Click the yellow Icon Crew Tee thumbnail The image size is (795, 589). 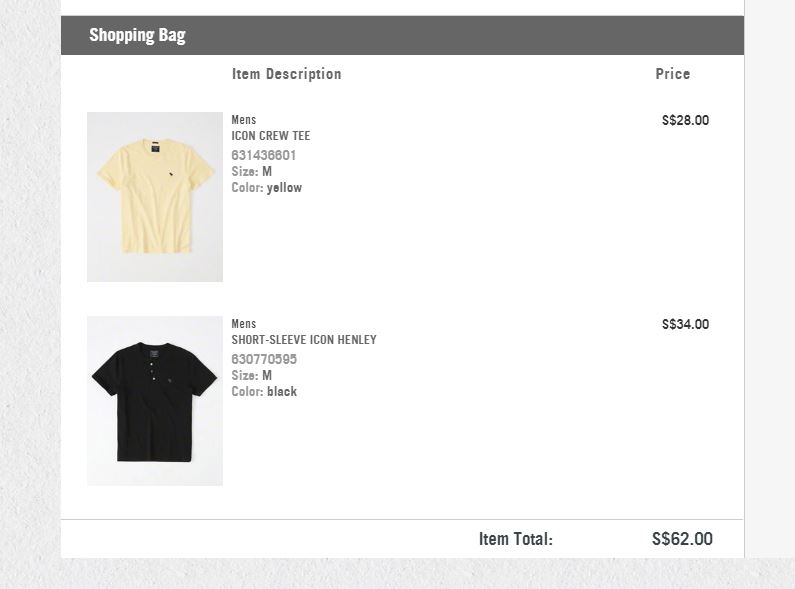click(x=155, y=197)
